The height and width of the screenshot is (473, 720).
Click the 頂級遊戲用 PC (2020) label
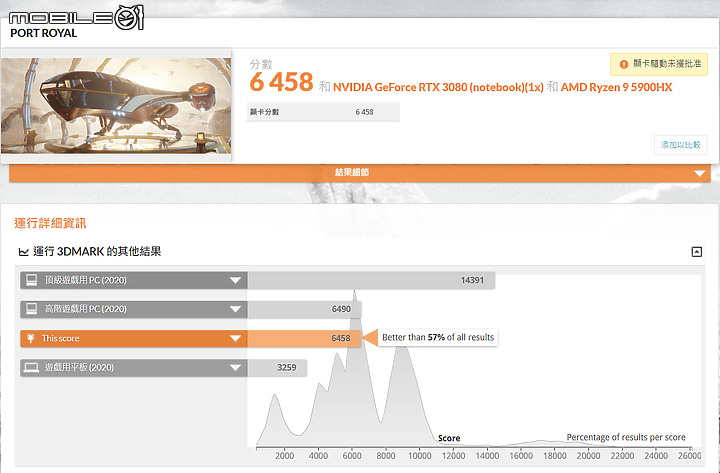pos(85,280)
